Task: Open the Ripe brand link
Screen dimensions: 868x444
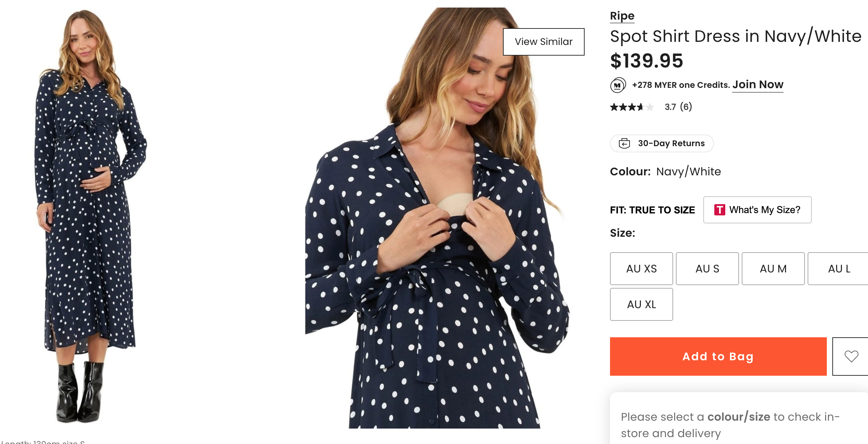Action: (622, 16)
